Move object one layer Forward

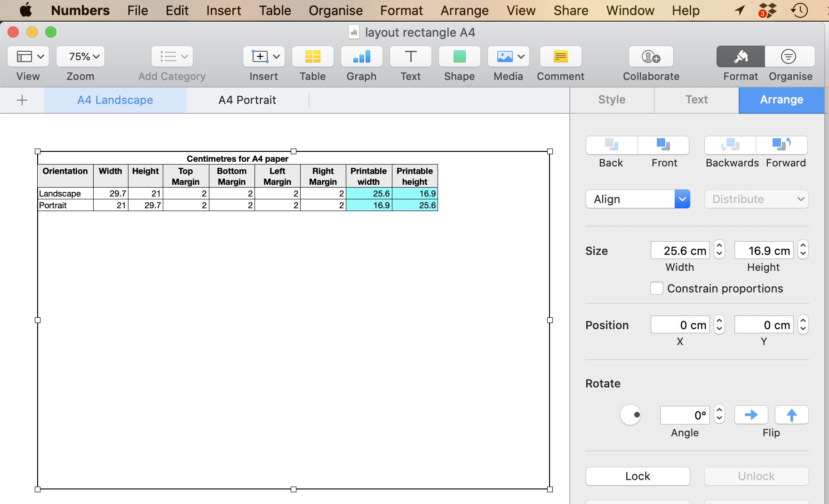(x=782, y=145)
